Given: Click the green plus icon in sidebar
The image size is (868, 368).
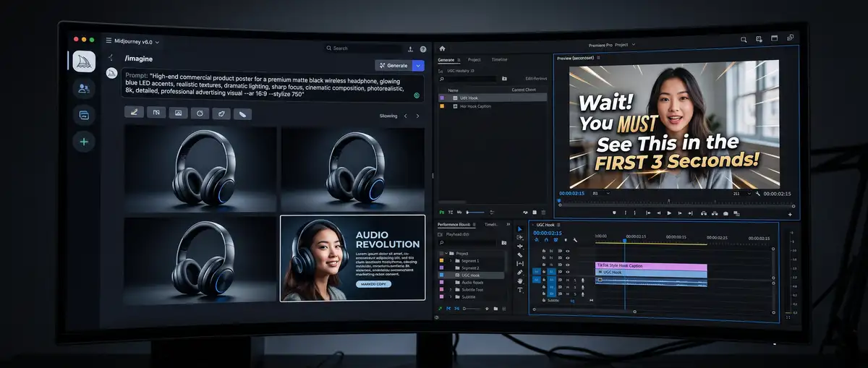Looking at the screenshot, I should [84, 142].
